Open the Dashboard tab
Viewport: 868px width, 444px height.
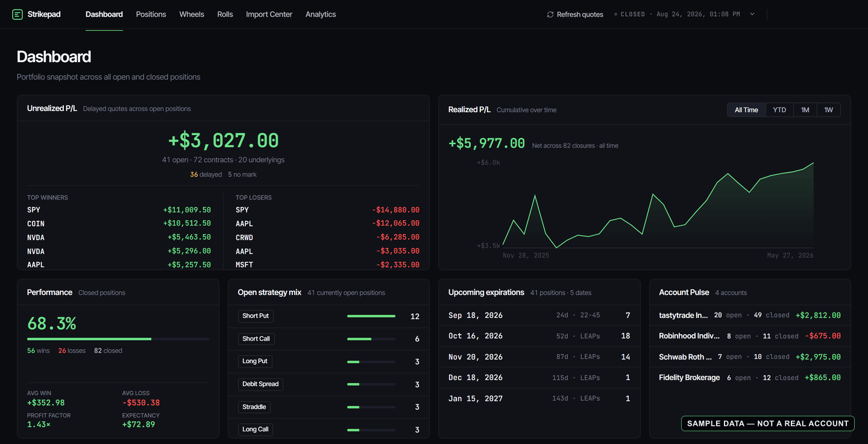tap(104, 14)
